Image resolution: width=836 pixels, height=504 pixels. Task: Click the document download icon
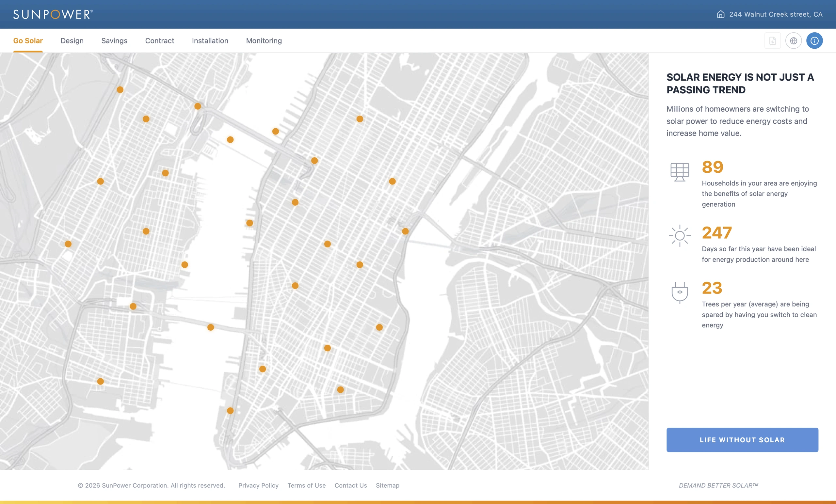coord(772,41)
